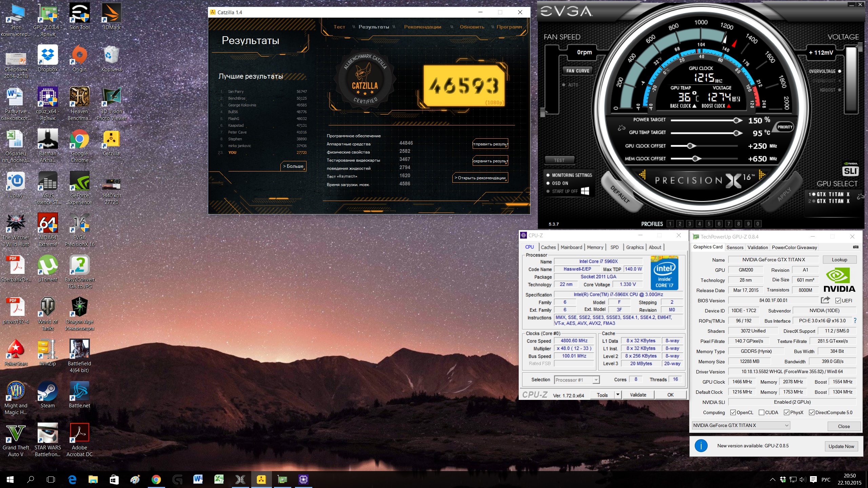This screenshot has height=488, width=868.
Task: Click the link icon beside Power Target
Action: click(x=621, y=127)
